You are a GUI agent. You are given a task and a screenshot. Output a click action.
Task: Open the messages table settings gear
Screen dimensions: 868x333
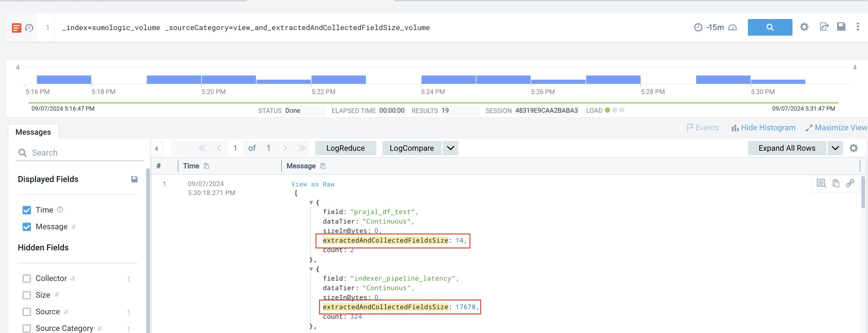(x=853, y=148)
